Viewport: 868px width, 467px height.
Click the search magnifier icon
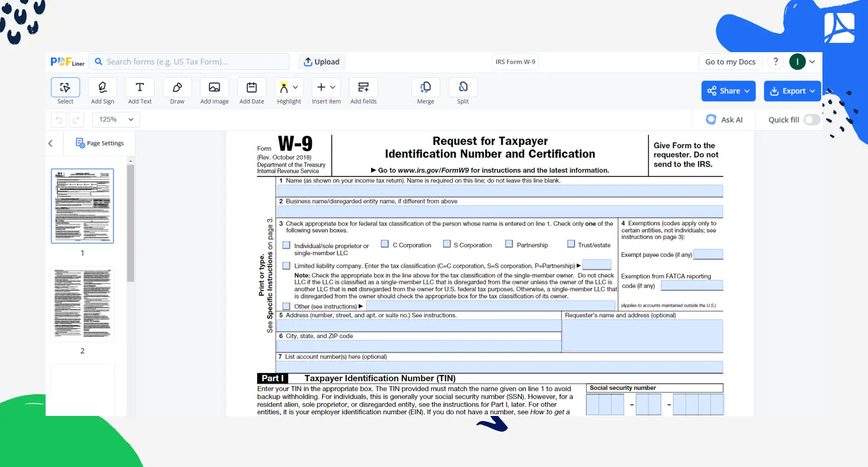tap(99, 61)
